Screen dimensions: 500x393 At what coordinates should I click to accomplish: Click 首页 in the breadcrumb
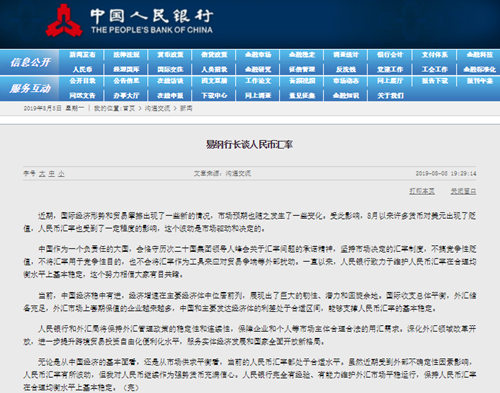(129, 108)
